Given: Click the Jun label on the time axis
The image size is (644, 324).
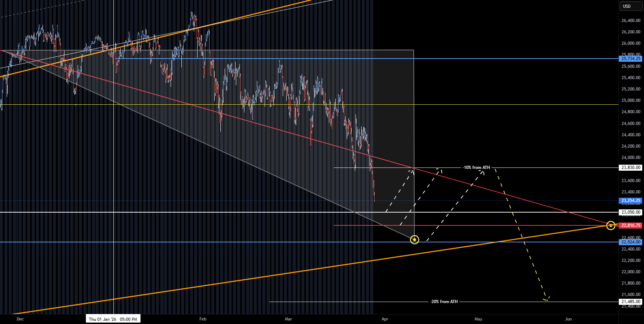Looking at the screenshot, I should point(568,319).
